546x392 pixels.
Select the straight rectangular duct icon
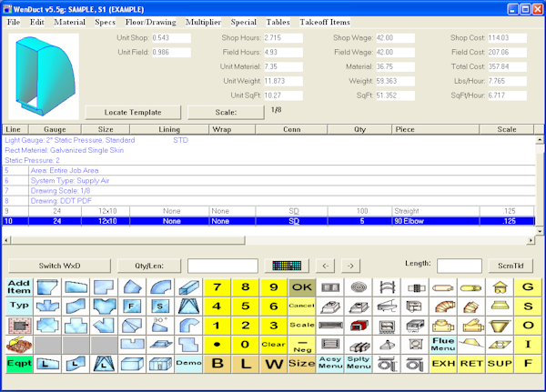pyautogui.click(x=188, y=287)
